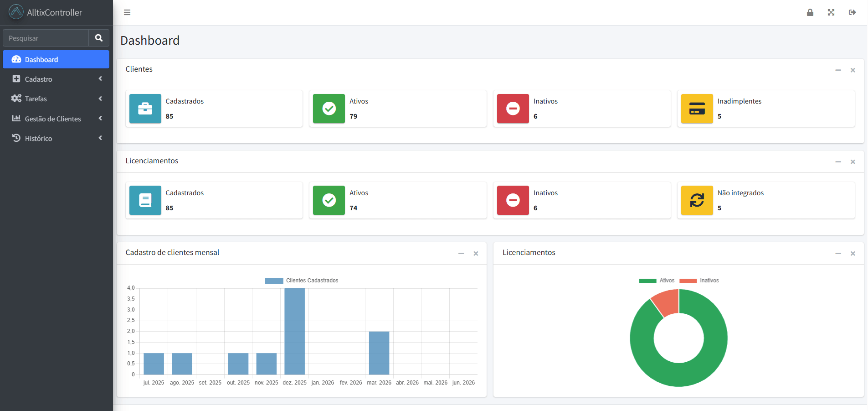This screenshot has width=868, height=411.
Task: Click the Inadimplentes credit card icon
Action: tap(697, 109)
